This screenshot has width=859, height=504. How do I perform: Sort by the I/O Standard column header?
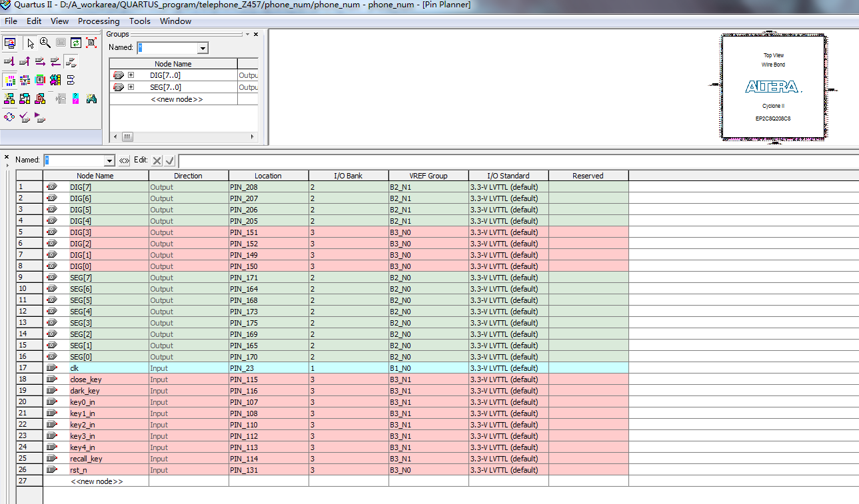[508, 176]
